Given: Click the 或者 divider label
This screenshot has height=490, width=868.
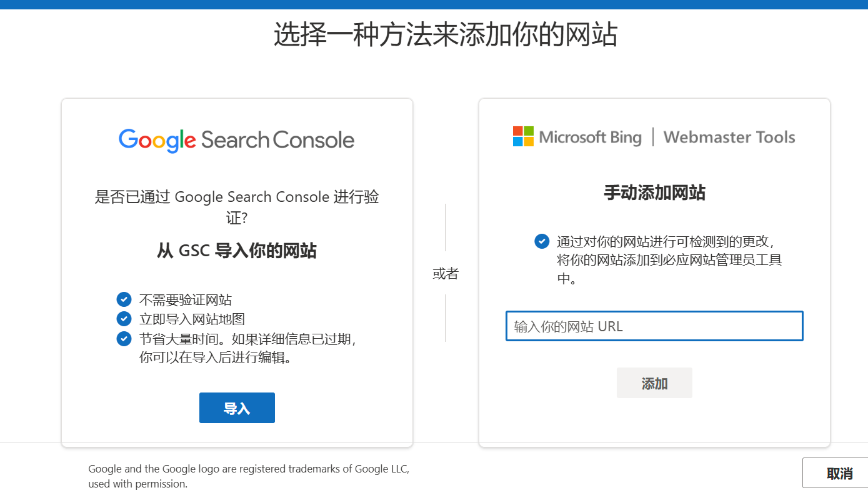Looking at the screenshot, I should tap(446, 274).
